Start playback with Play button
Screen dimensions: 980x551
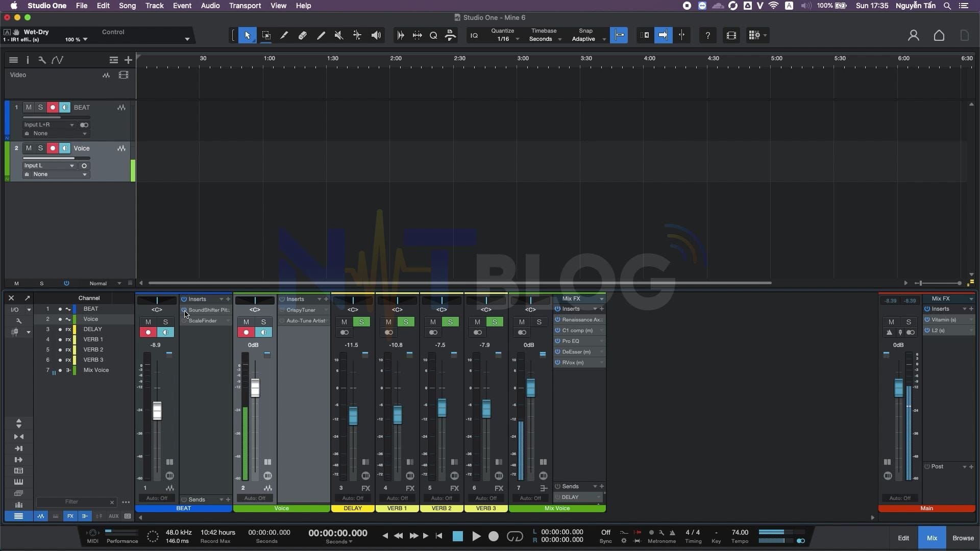point(476,536)
